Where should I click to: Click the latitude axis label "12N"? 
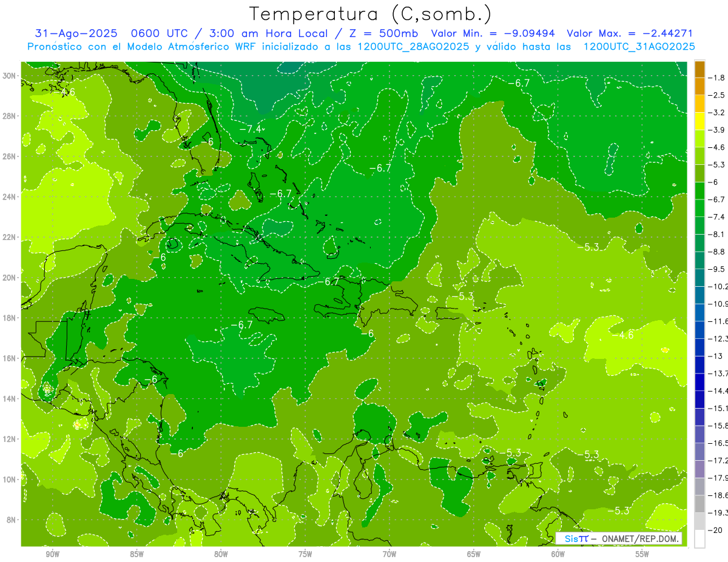(x=10, y=439)
